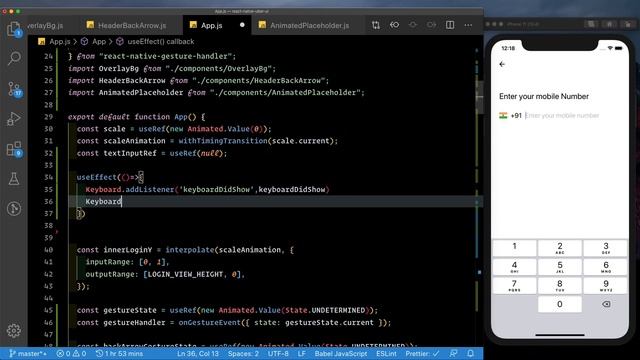Open errors and warnings count in status bar
The height and width of the screenshot is (360, 640).
point(71,353)
